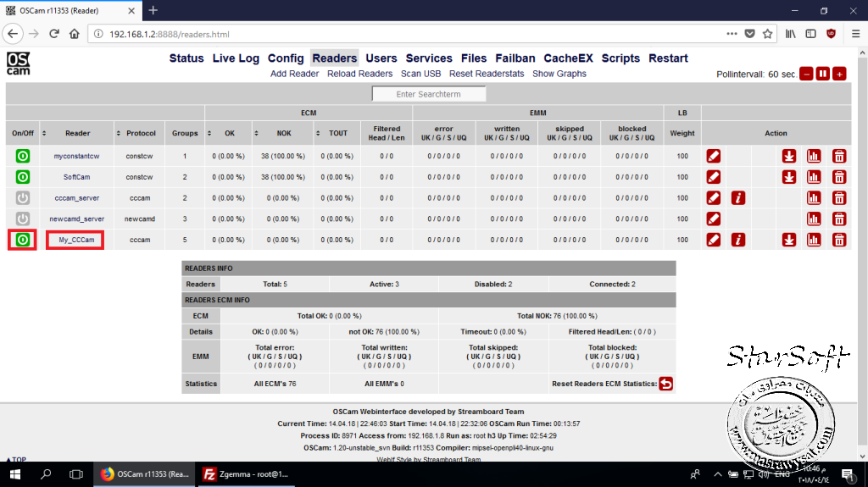Open the CacheEX page

pos(569,58)
